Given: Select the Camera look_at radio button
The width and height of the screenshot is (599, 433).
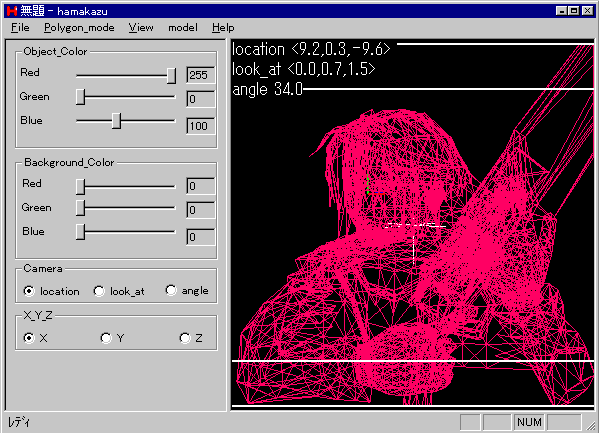Looking at the screenshot, I should tap(99, 291).
